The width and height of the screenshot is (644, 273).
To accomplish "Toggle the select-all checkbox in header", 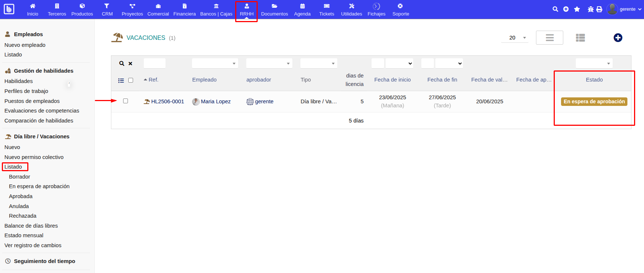I will click(130, 80).
